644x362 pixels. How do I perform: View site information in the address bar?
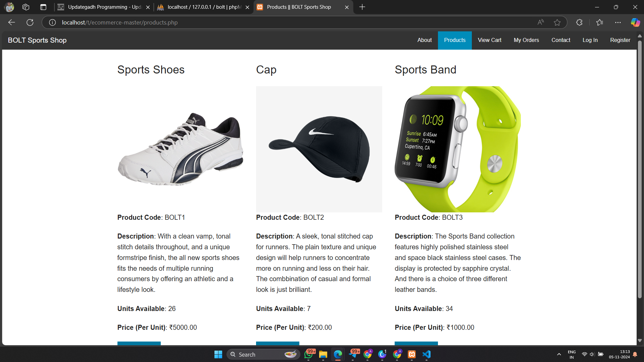click(52, 22)
